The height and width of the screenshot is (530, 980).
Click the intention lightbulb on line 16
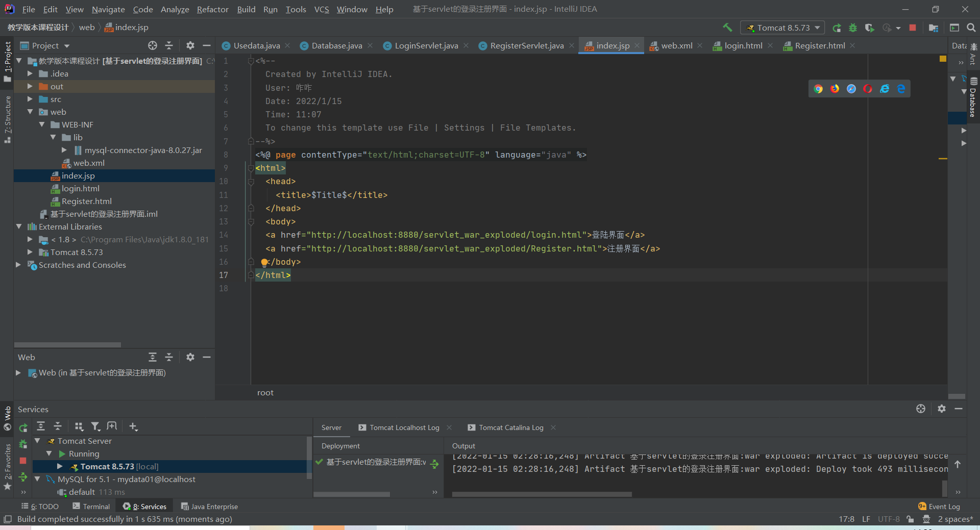click(x=264, y=262)
